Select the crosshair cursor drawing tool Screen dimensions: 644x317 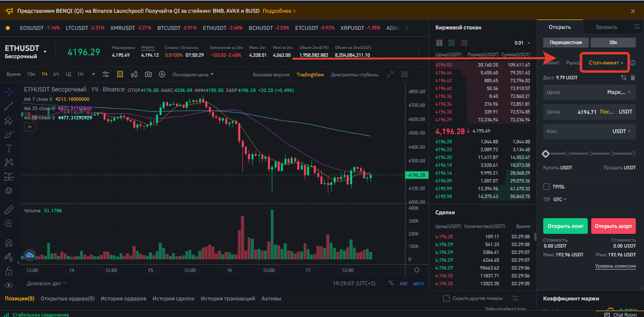pos(9,91)
